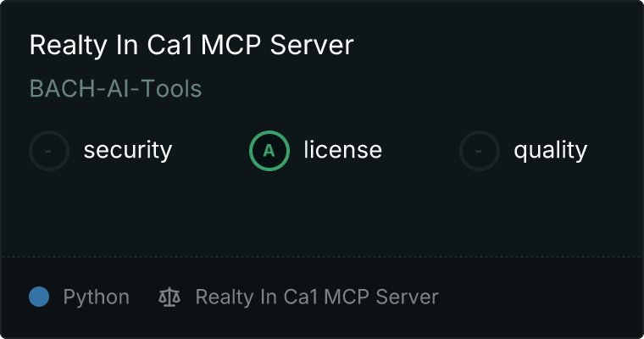Select the license label text
Viewport: 644px width, 339px height.
[x=343, y=149]
